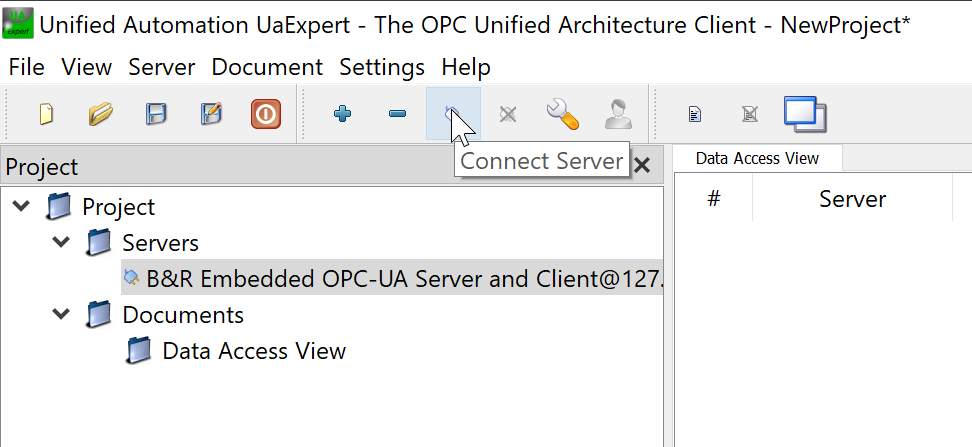Switch to the Data Access View tab
The height and width of the screenshot is (447, 972).
click(757, 159)
